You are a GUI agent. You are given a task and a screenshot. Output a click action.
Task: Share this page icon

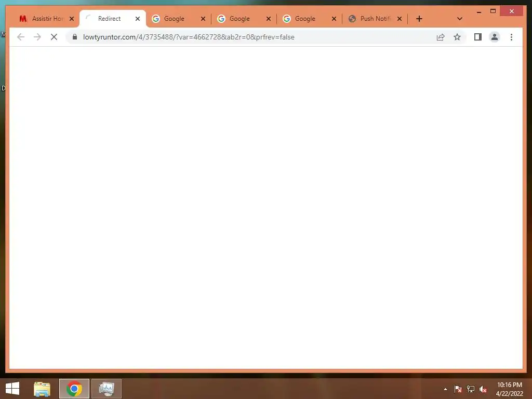tap(441, 37)
